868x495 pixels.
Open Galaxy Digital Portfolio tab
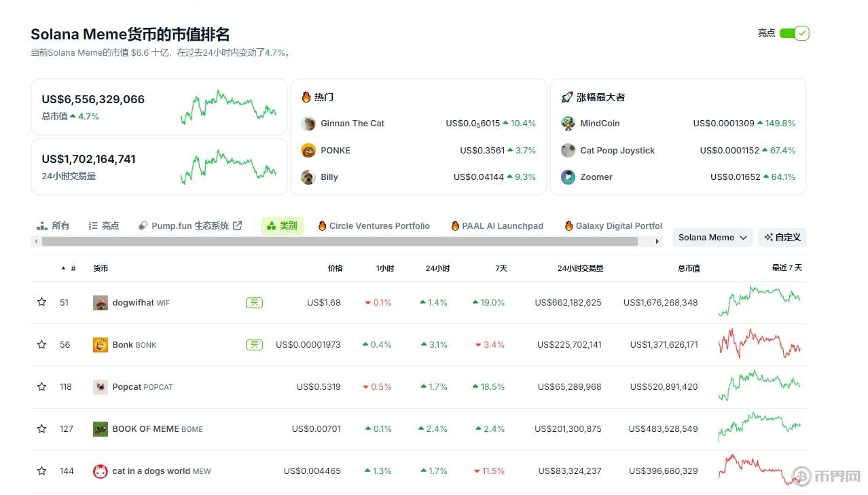pos(613,225)
